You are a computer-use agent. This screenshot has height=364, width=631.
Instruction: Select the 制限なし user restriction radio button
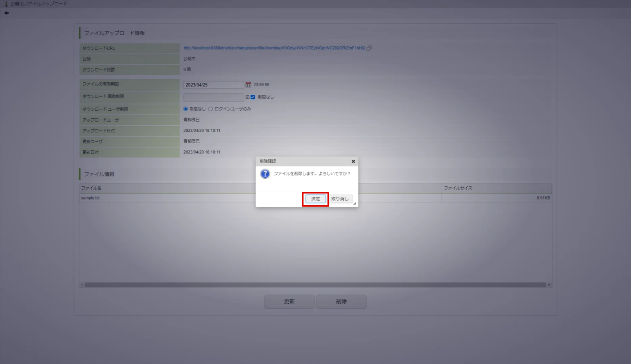tap(186, 109)
